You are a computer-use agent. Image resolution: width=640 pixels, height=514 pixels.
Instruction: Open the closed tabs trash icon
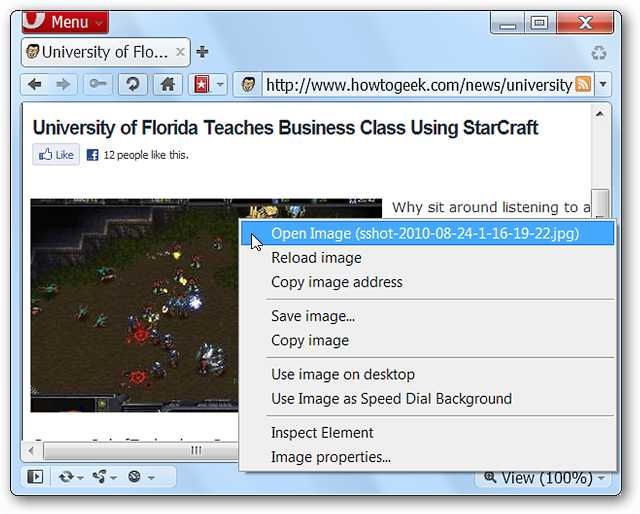tap(599, 53)
